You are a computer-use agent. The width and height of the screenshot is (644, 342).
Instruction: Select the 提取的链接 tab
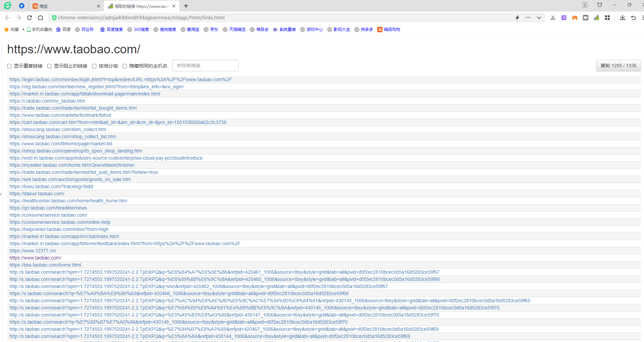(141, 6)
